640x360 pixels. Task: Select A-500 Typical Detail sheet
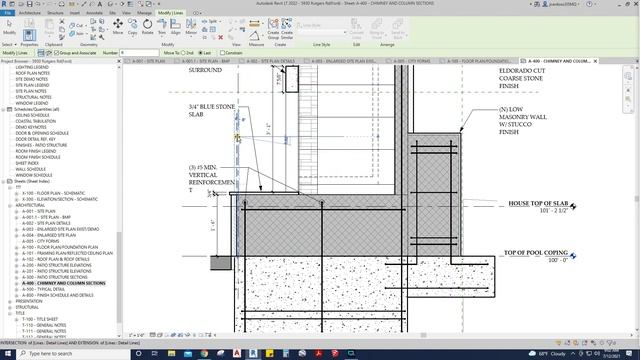tap(43, 289)
